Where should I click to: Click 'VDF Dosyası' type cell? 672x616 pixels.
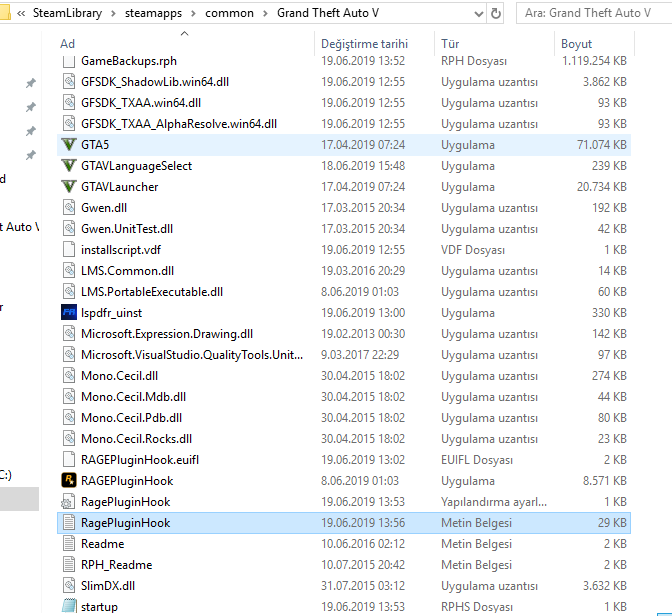[473, 250]
